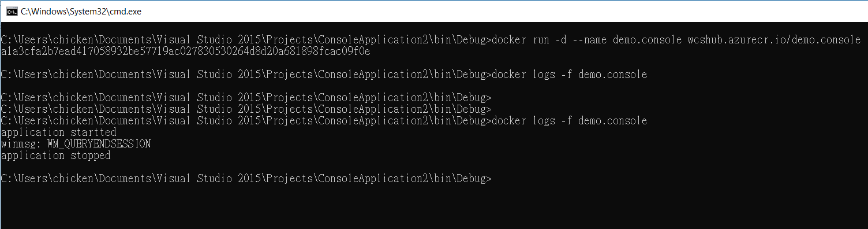Click the -f flag above application startted
This screenshot has width=868, height=229.
click(x=566, y=121)
